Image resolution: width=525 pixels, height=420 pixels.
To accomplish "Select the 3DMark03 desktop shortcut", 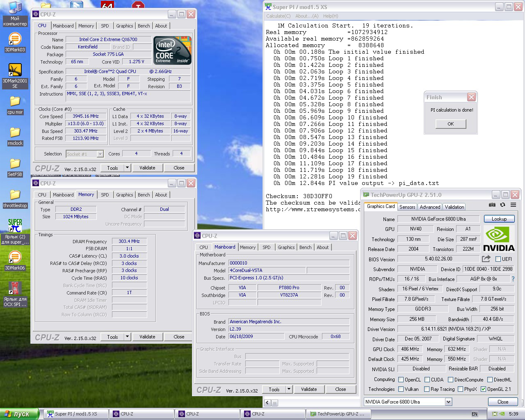I will click(15, 42).
